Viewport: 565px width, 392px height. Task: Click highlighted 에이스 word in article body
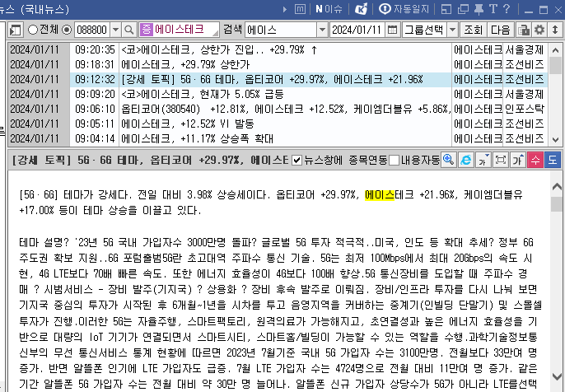(380, 195)
